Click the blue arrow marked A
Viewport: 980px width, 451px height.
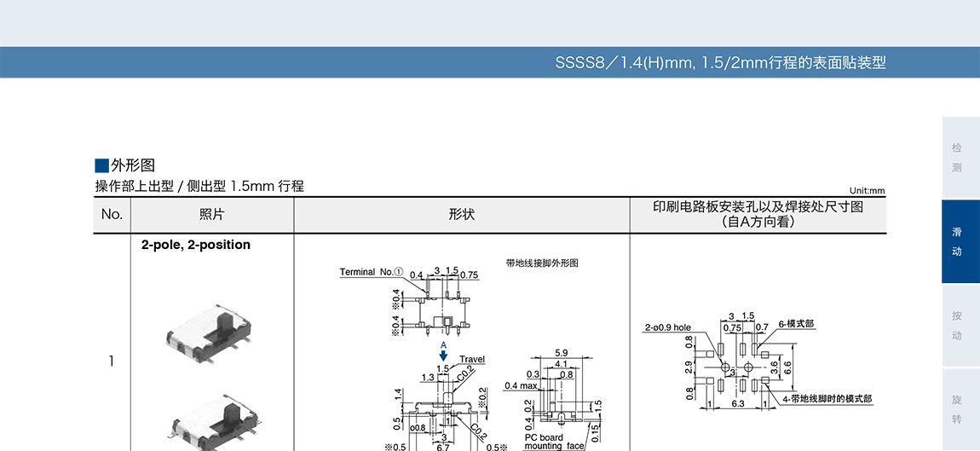pos(443,354)
